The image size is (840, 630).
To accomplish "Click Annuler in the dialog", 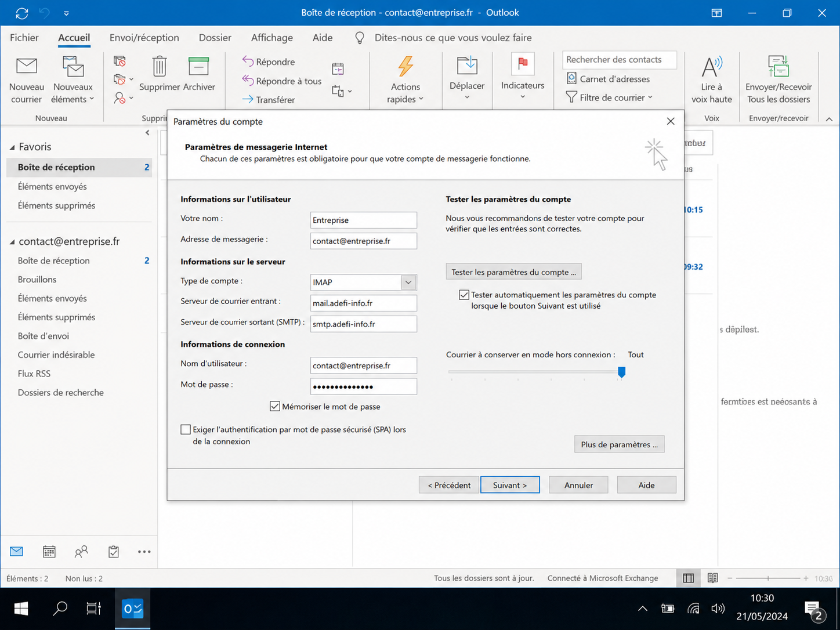I will [x=578, y=485].
